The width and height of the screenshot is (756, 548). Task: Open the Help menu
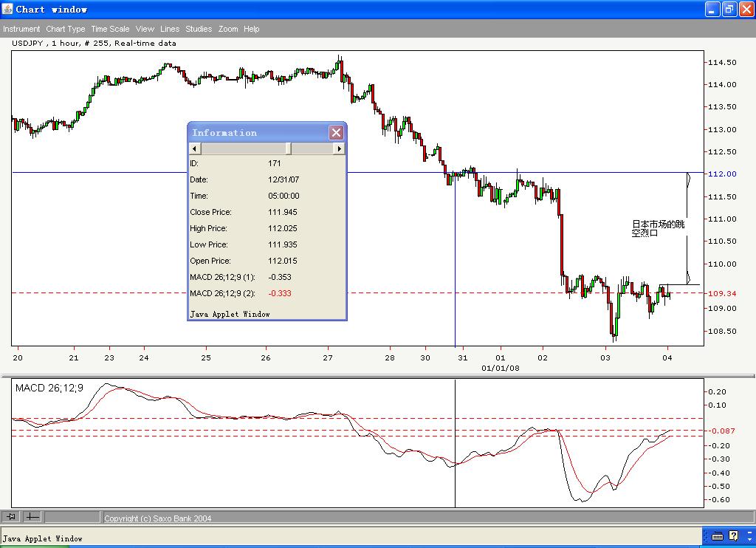pyautogui.click(x=251, y=29)
